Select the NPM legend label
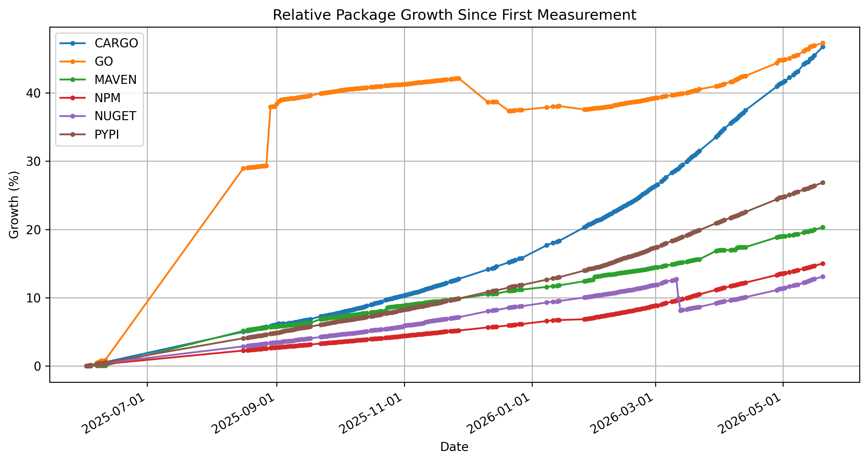Image resolution: width=868 pixels, height=462 pixels. [x=107, y=98]
